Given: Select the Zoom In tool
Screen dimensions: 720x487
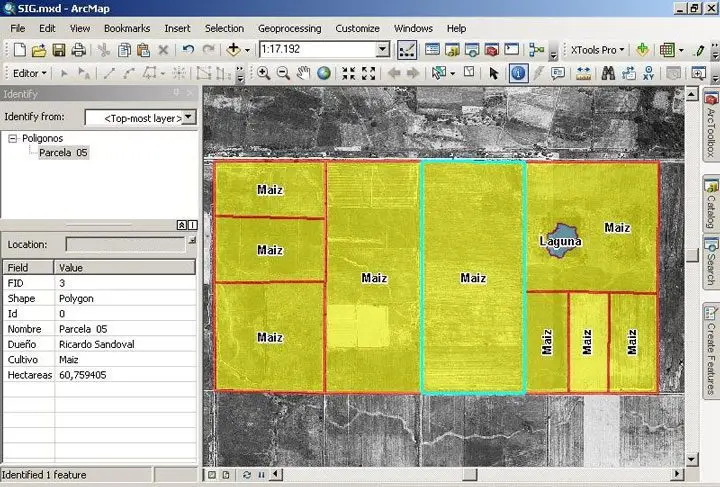Looking at the screenshot, I should pos(263,73).
